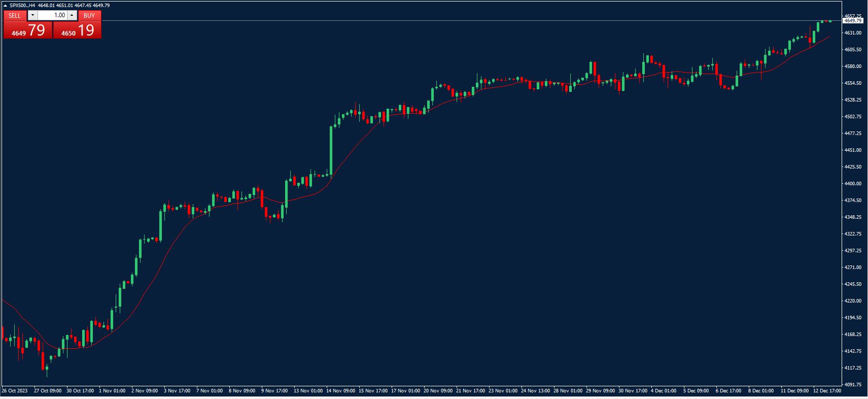Click the 9 Nov 17:00 time label
The height and width of the screenshot is (399, 868).
pyautogui.click(x=274, y=391)
